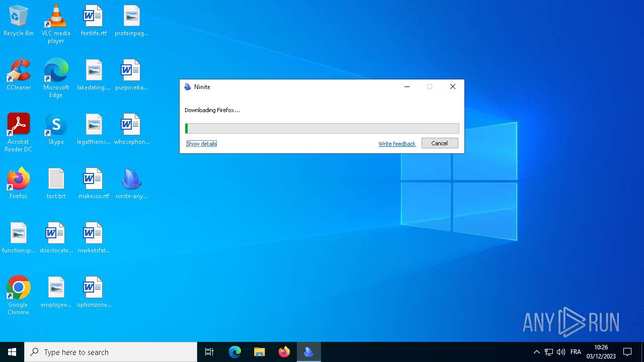Image resolution: width=644 pixels, height=362 pixels.
Task: Open the notification center
Action: (x=627, y=352)
